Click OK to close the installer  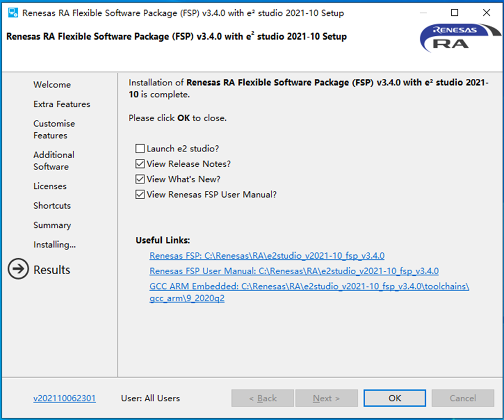395,398
